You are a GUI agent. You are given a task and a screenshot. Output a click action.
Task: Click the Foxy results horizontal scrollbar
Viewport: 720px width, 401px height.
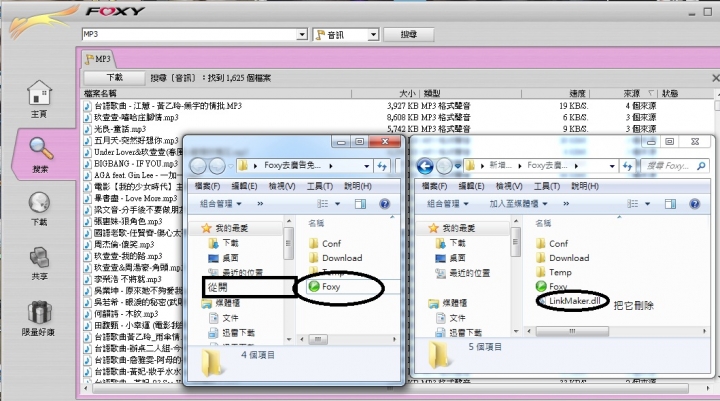pos(390,389)
